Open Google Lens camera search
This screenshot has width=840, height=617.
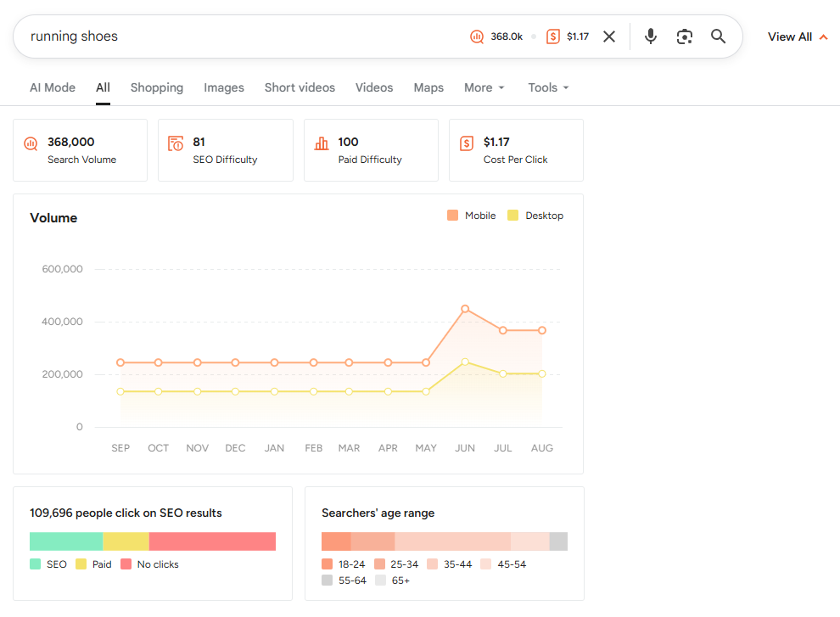pos(684,36)
